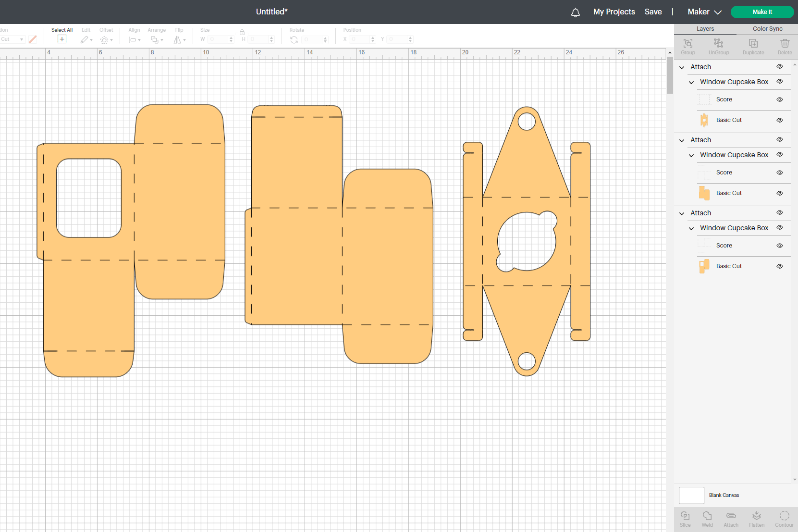
Task: Hide the first Attach group
Action: point(779,66)
